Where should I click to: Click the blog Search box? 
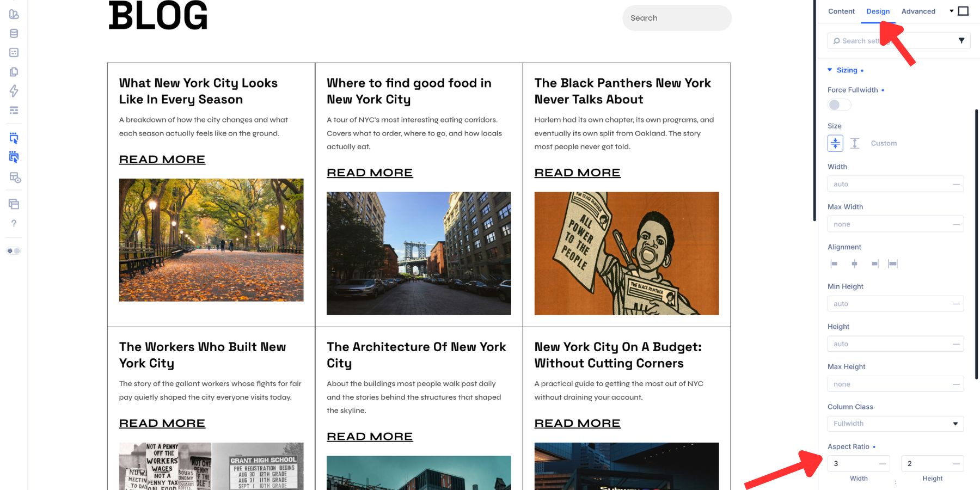pyautogui.click(x=677, y=18)
